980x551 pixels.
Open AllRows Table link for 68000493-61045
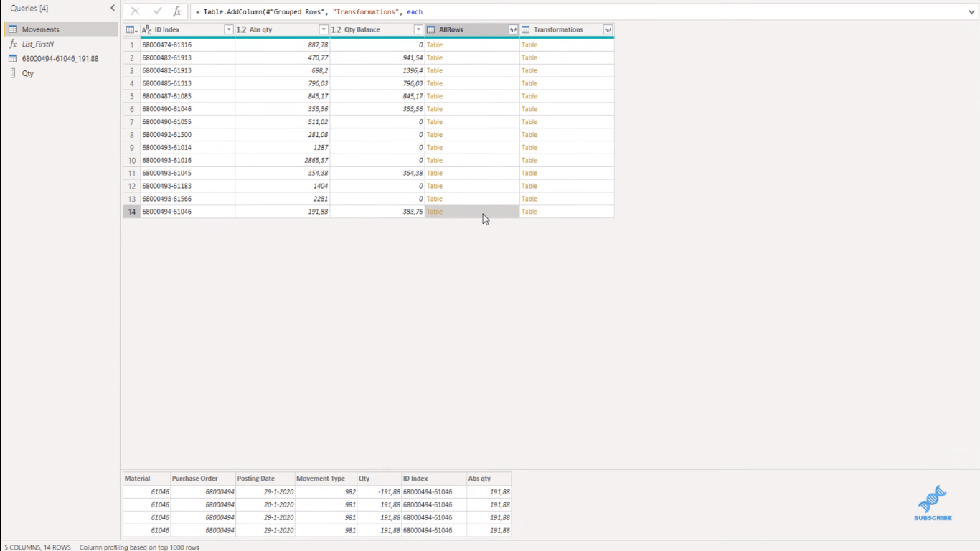click(435, 173)
